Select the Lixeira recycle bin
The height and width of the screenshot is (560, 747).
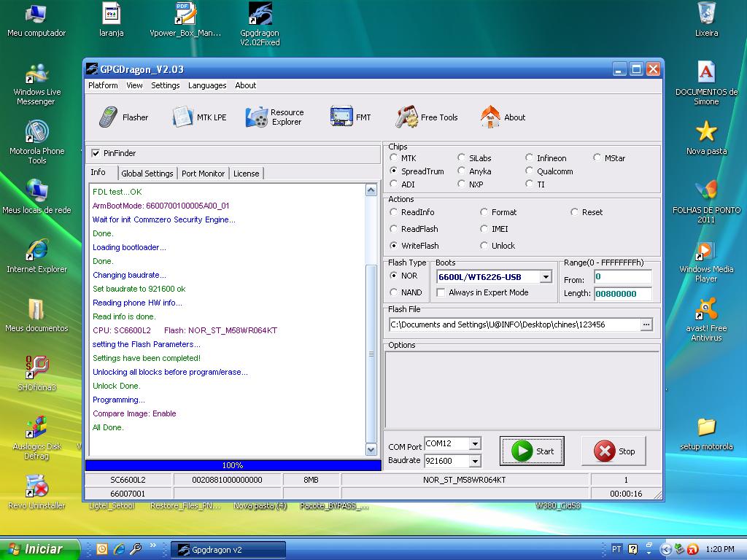click(x=706, y=21)
